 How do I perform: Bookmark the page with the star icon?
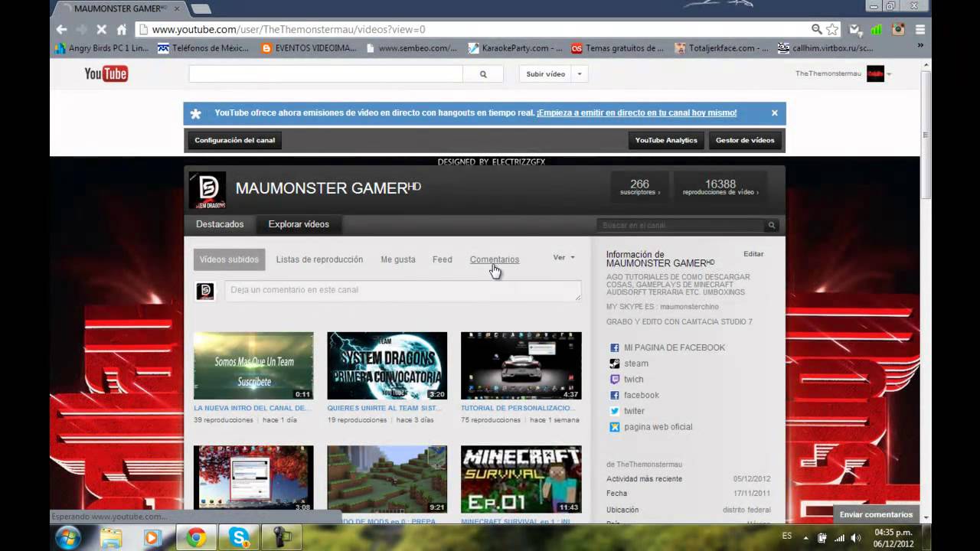tap(832, 29)
